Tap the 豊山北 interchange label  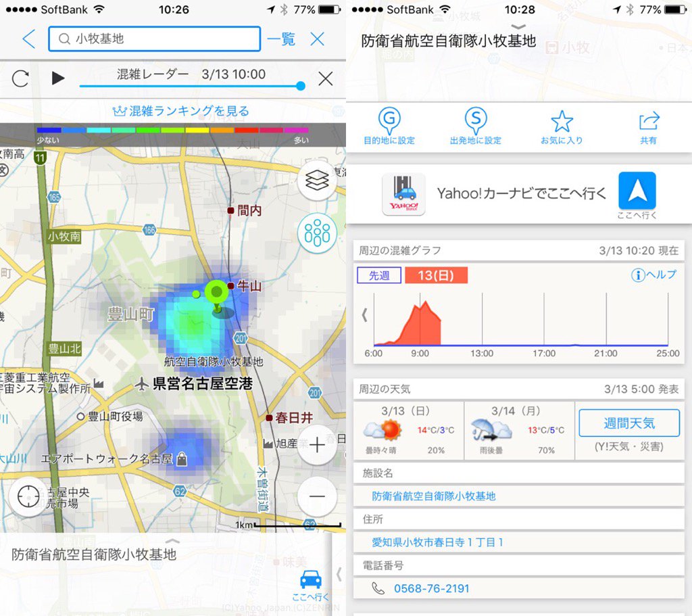click(64, 349)
